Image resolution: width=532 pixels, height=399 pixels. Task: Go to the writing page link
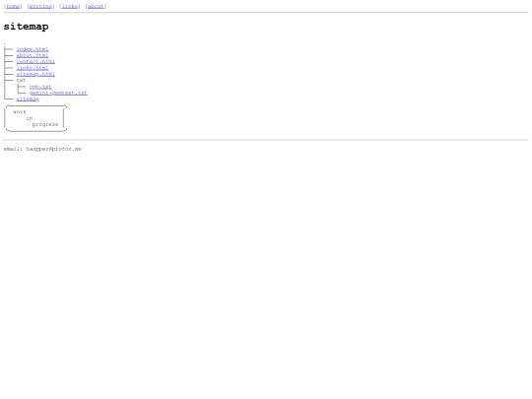[x=40, y=6]
